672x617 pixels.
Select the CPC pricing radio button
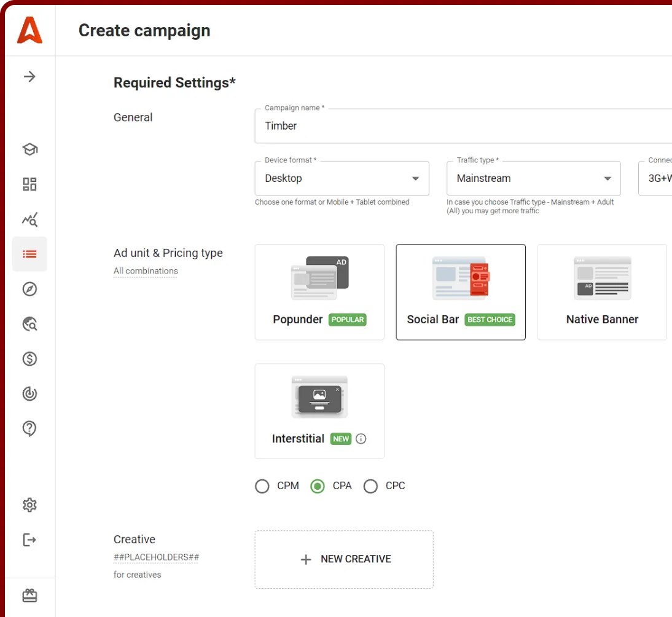(x=370, y=487)
